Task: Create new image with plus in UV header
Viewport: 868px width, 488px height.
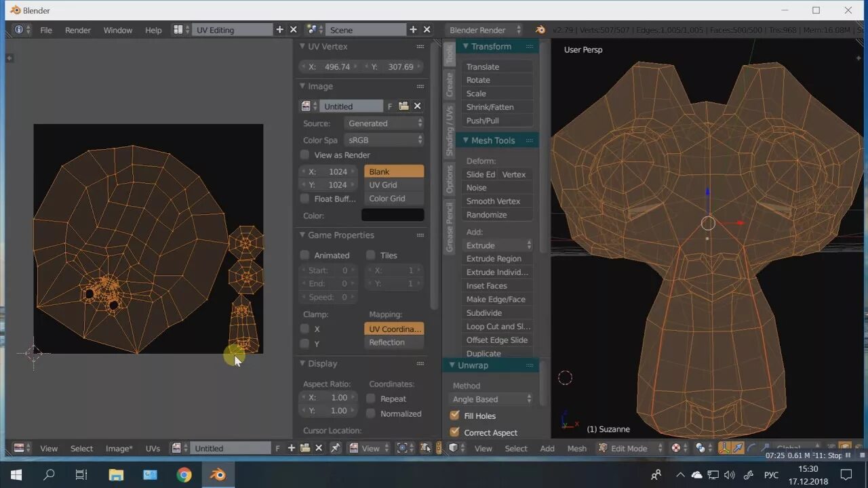Action: pyautogui.click(x=292, y=448)
